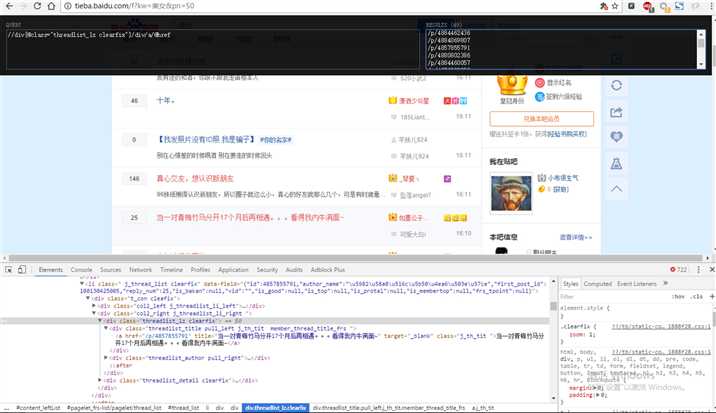
Task: Click the red round icon beside the crown
Action: pos(540,83)
